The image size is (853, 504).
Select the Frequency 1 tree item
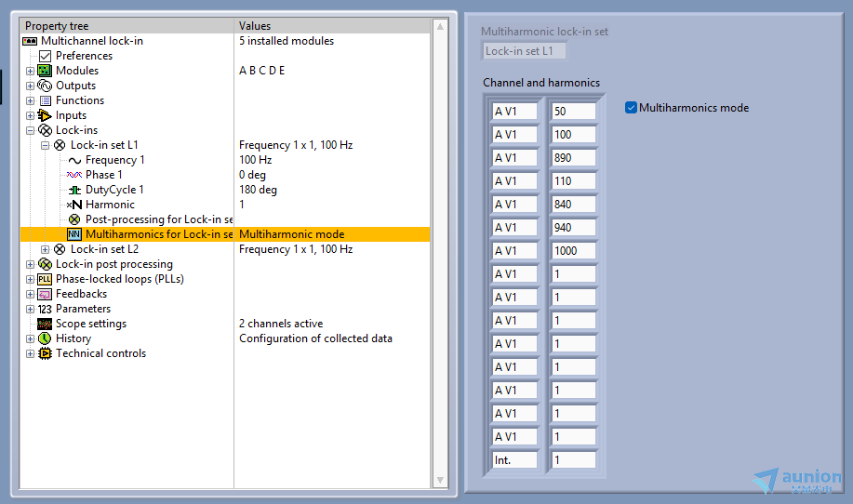click(x=114, y=160)
